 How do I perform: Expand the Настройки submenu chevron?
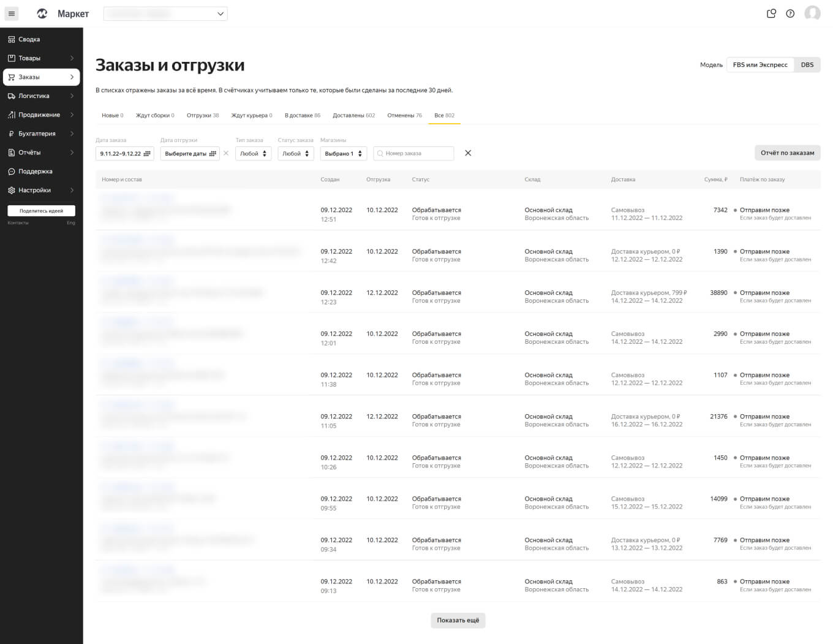(x=72, y=191)
